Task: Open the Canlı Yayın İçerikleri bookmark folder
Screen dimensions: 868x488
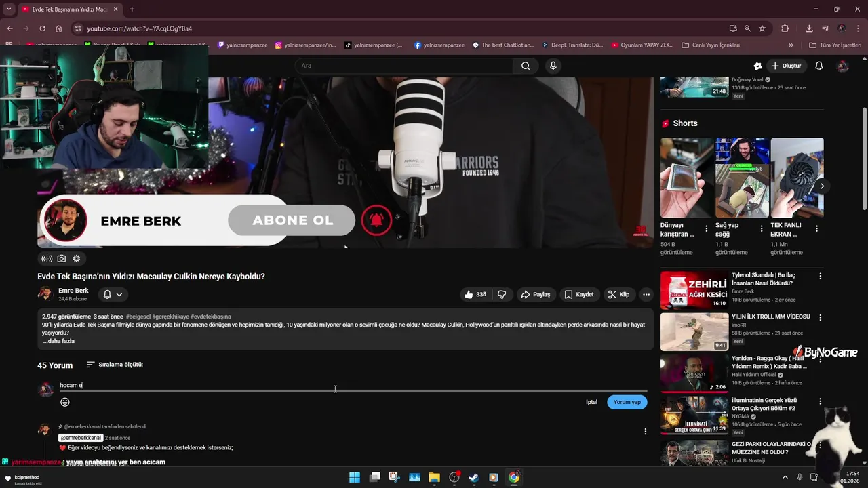Action: (x=710, y=45)
